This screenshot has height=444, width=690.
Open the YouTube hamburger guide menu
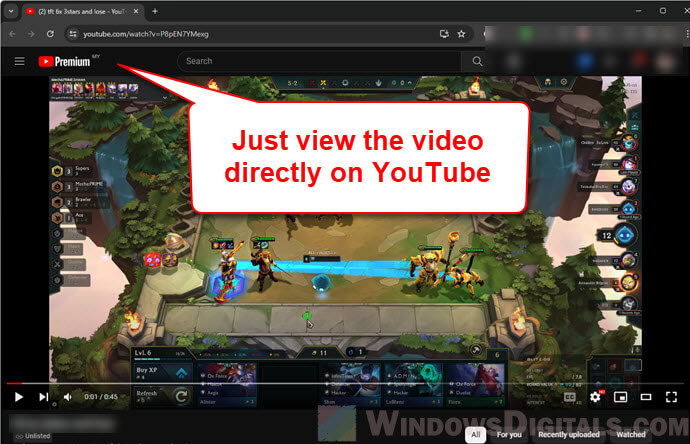[19, 61]
